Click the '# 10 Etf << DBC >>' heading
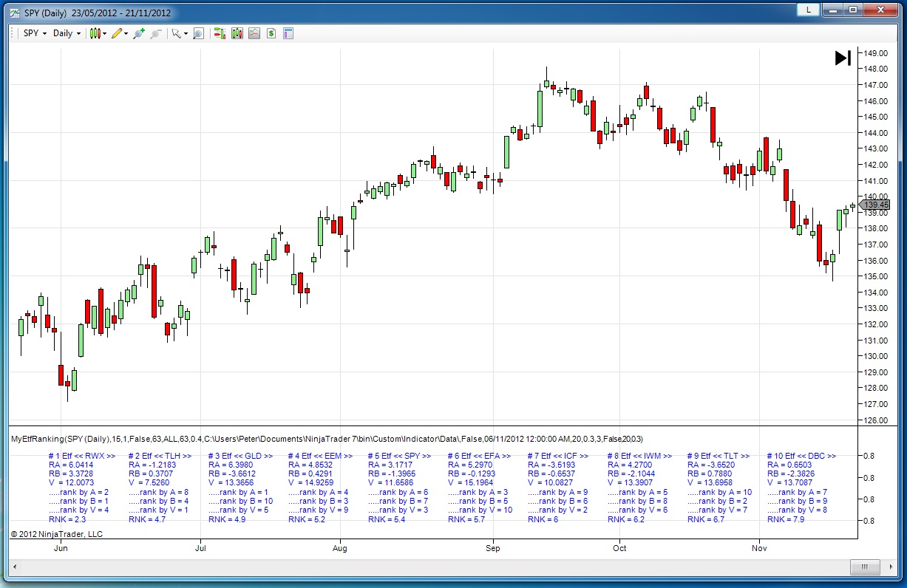 click(x=801, y=456)
